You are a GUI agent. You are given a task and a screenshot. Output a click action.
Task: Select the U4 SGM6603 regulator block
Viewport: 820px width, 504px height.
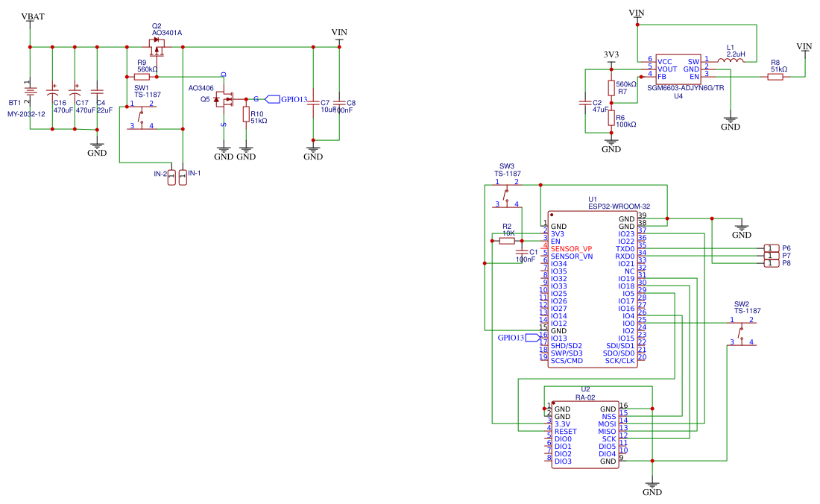click(677, 68)
